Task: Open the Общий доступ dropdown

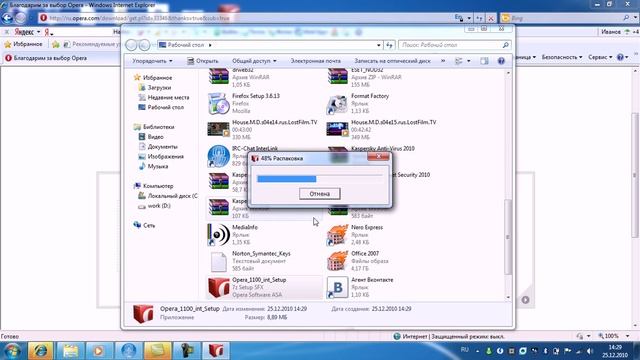Action: (x=254, y=61)
